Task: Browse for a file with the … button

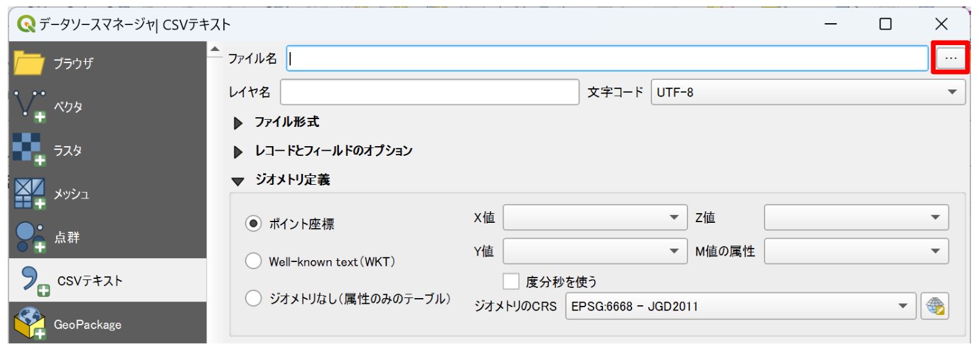Action: click(951, 58)
